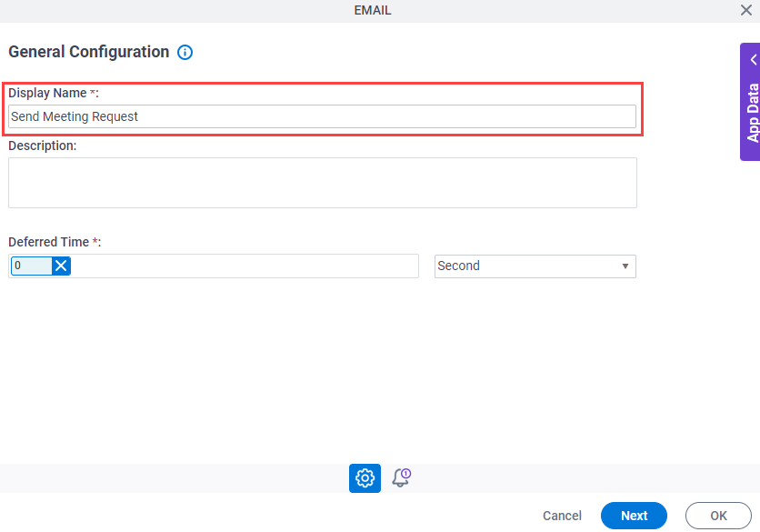Click the Cancel button
This screenshot has height=532, width=760.
tap(562, 516)
